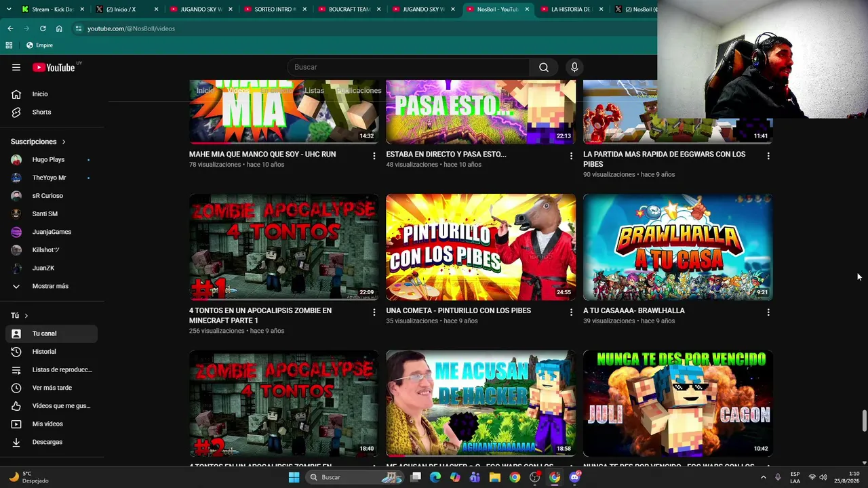Switch to the BOUCRAFT TEAM tab
The image size is (868, 488).
tap(349, 9)
